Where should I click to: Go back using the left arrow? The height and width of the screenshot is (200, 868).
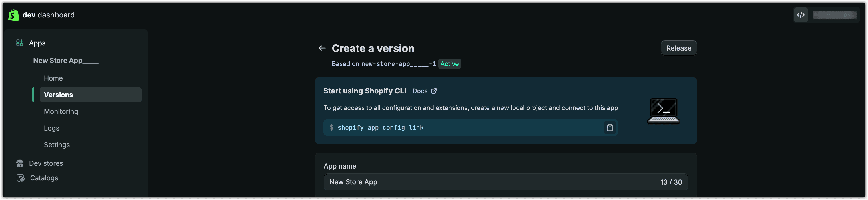[x=322, y=49]
